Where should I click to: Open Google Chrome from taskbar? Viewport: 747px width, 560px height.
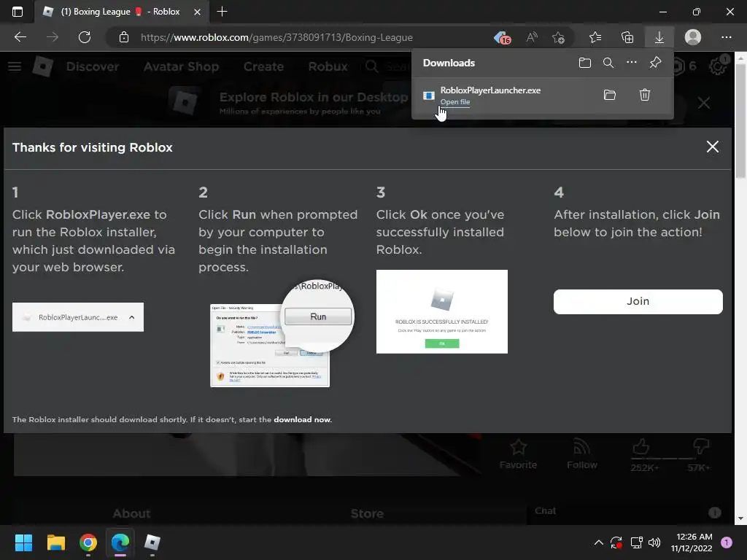(x=88, y=542)
